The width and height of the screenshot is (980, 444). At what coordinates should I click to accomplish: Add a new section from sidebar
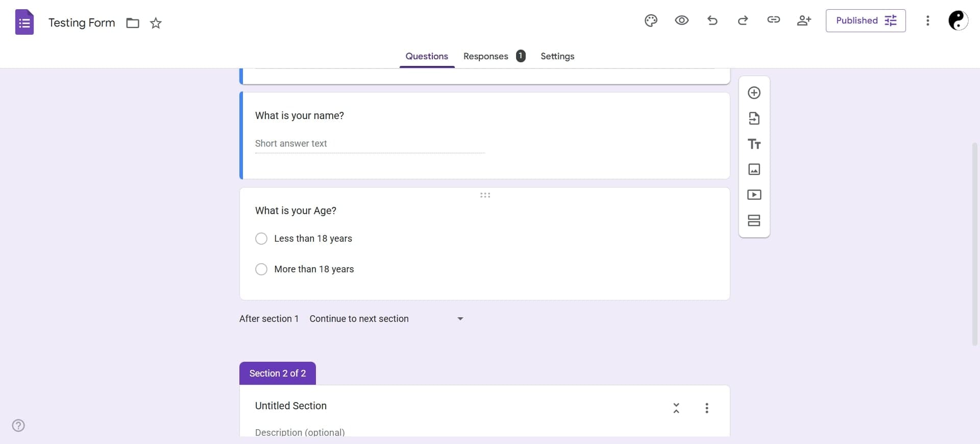point(754,221)
